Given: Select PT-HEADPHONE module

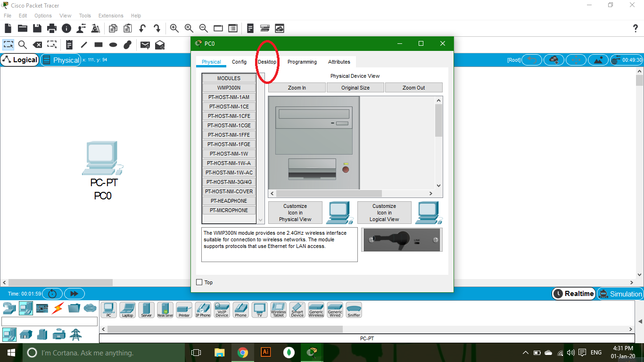Looking at the screenshot, I should pos(229,201).
